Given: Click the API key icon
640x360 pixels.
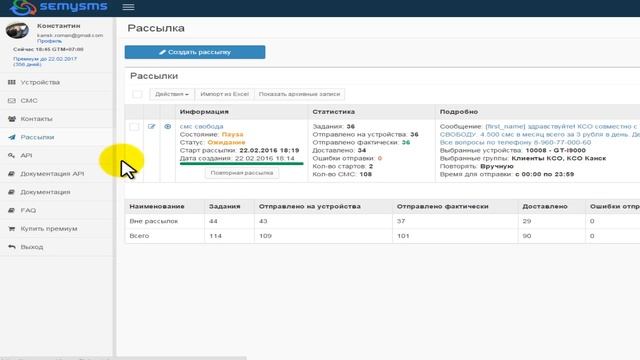Looking at the screenshot, I should pyautogui.click(x=12, y=156).
